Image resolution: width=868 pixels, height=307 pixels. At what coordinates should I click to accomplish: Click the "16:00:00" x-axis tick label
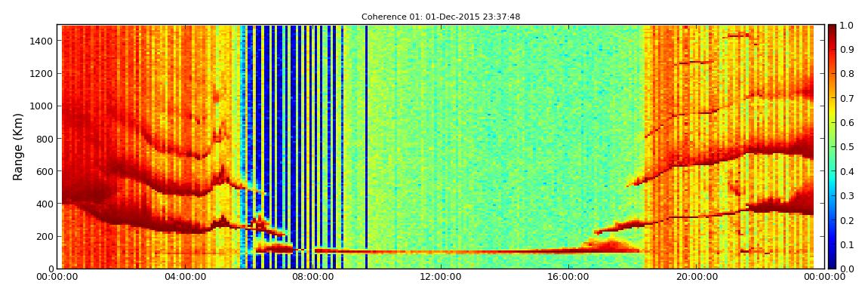pos(570,277)
